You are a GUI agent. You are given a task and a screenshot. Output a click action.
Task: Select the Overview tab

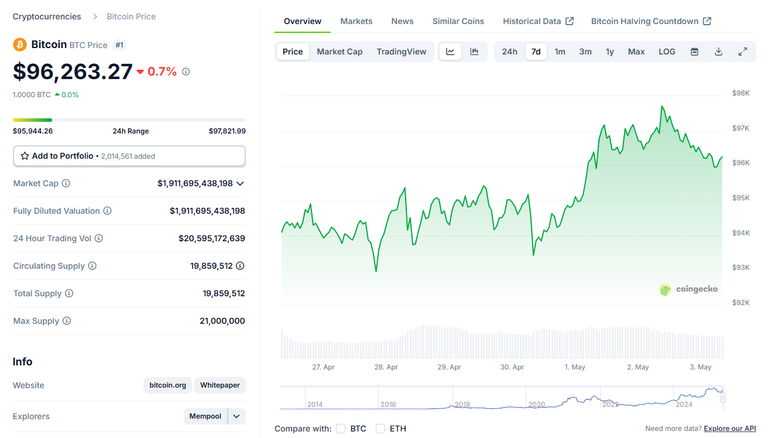coord(302,21)
